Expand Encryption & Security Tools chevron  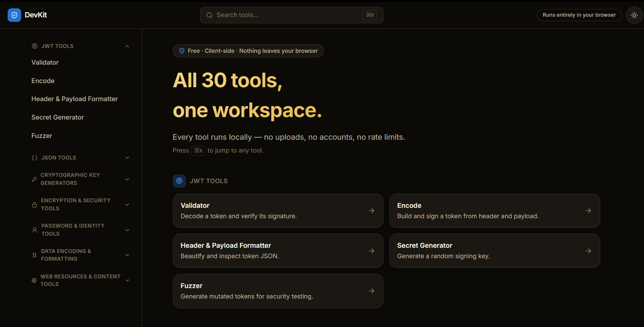pyautogui.click(x=127, y=205)
